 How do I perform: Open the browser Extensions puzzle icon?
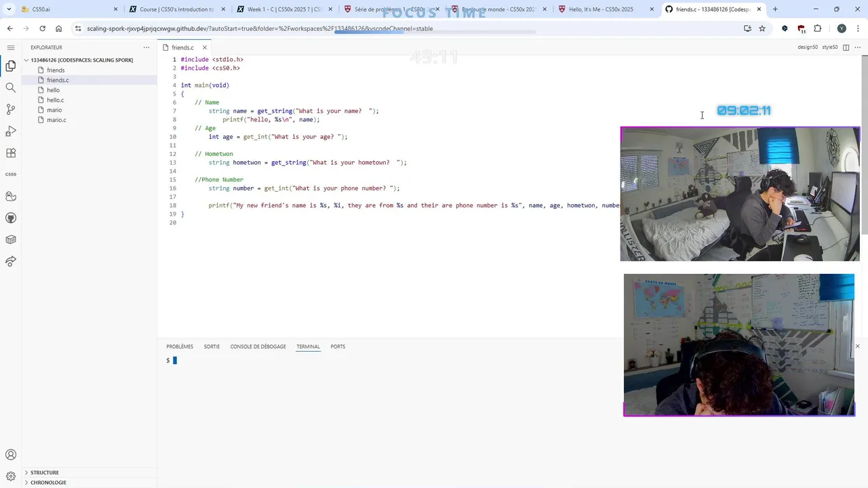(817, 28)
